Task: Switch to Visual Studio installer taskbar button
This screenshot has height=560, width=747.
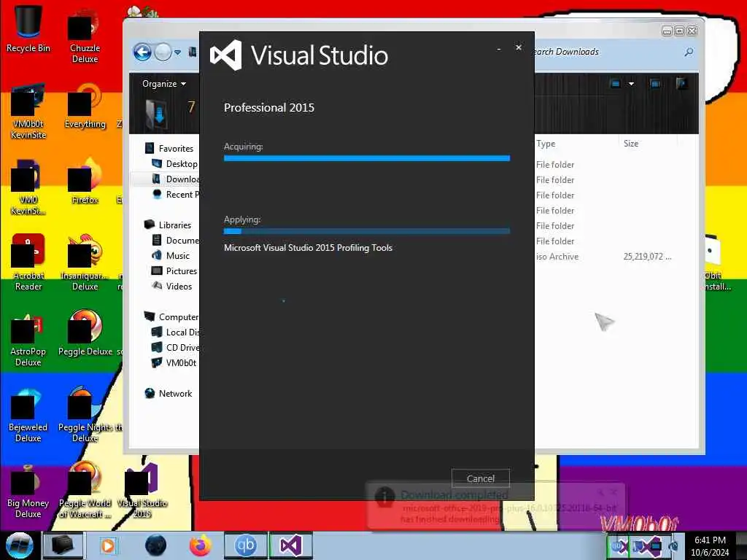Action: (291, 545)
